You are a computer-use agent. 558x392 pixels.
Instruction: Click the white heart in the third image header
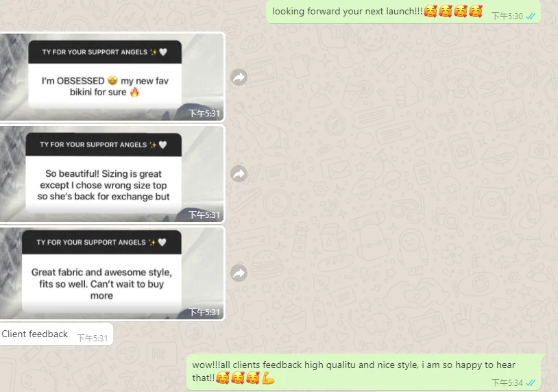[x=162, y=242]
